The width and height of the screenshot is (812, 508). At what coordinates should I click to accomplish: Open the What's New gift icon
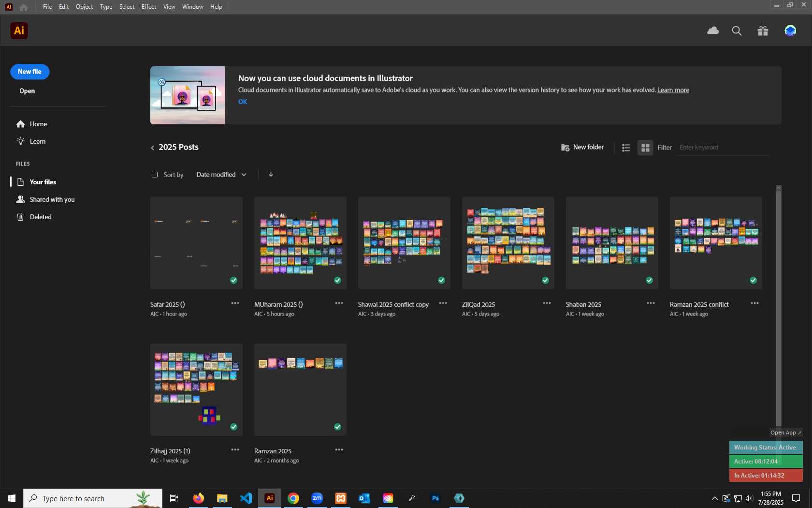point(763,31)
